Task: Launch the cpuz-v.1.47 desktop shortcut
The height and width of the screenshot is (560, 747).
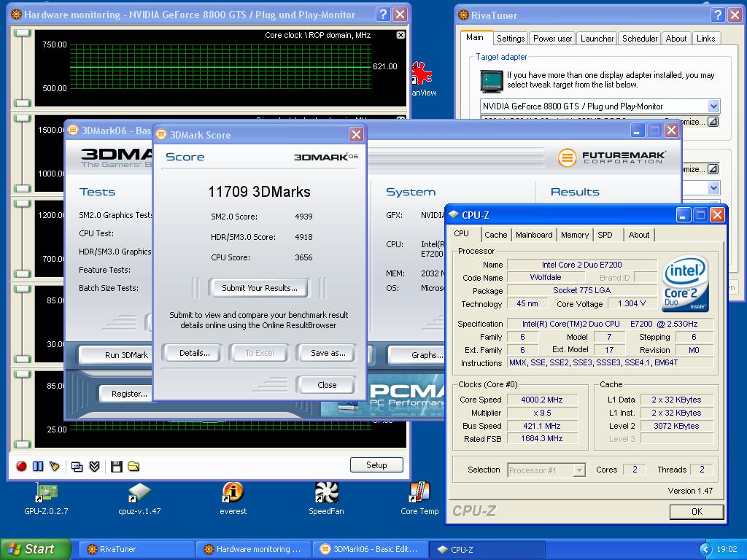Action: tap(139, 499)
